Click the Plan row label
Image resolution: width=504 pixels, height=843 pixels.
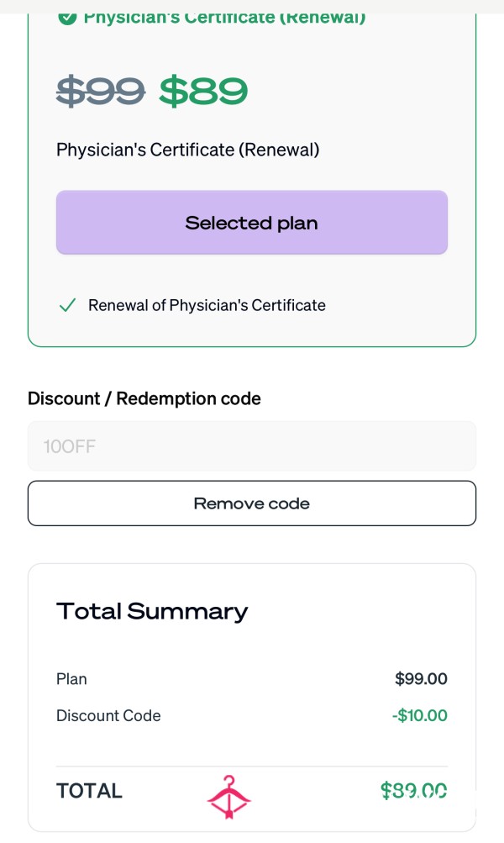[71, 679]
